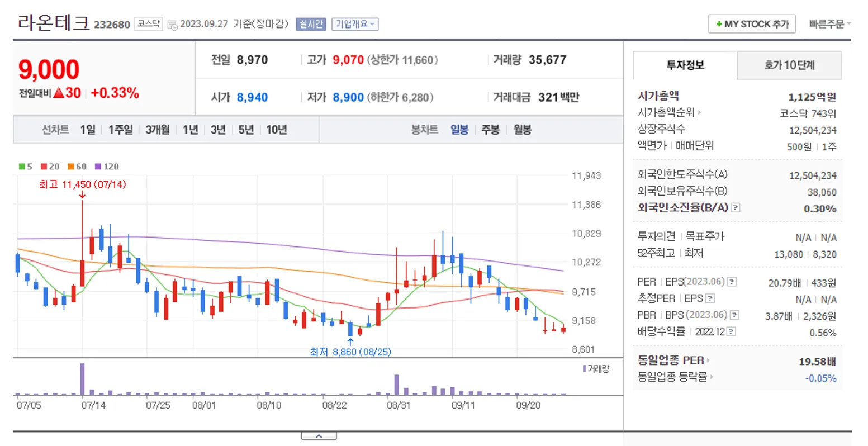Click the 배당수익률 value 0.56%

[x=823, y=333]
